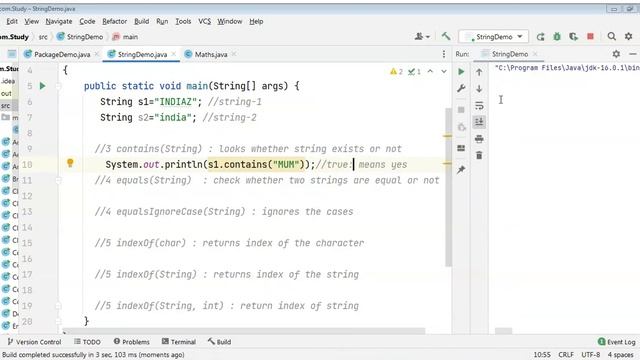This screenshot has height=360, width=640.
Task: Fold the comment block at line 11
Action: coord(58,180)
